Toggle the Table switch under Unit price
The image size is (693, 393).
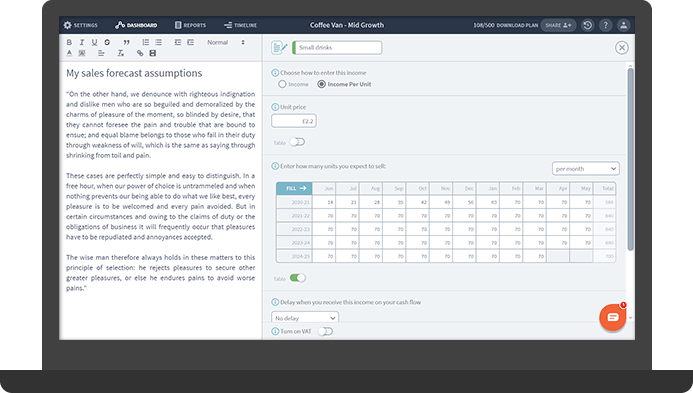pyautogui.click(x=297, y=142)
